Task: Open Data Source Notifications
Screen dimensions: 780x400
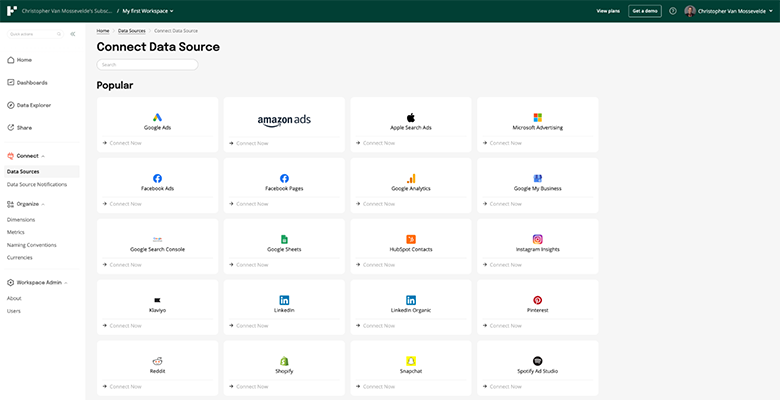Action: [37, 185]
